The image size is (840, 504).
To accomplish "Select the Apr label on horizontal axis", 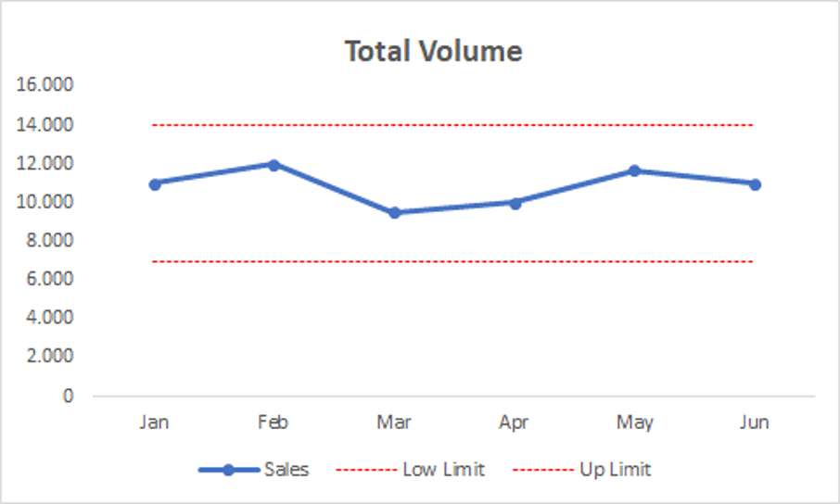I will click(x=514, y=422).
